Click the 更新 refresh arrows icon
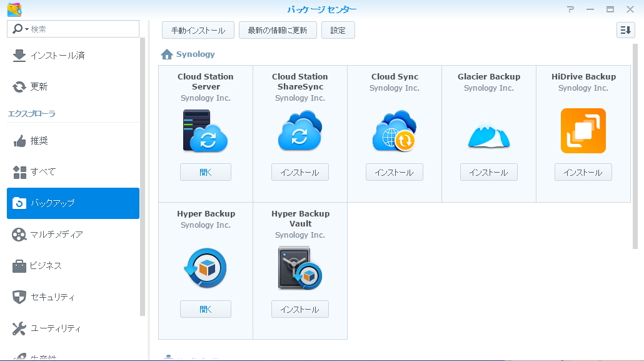 coord(19,87)
